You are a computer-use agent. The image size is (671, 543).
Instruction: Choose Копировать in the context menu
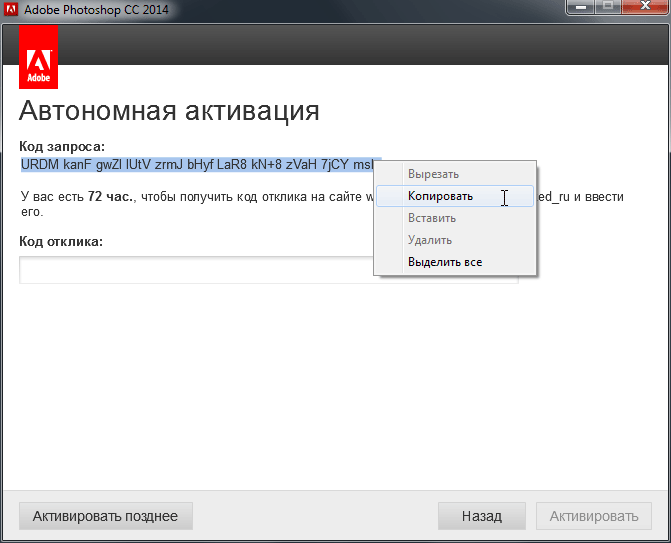click(455, 196)
